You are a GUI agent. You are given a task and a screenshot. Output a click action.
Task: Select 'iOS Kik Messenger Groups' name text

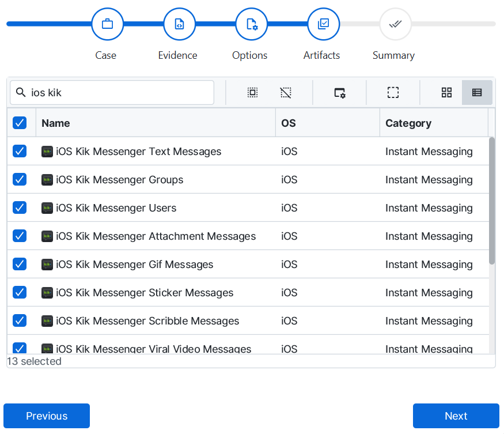tap(120, 180)
